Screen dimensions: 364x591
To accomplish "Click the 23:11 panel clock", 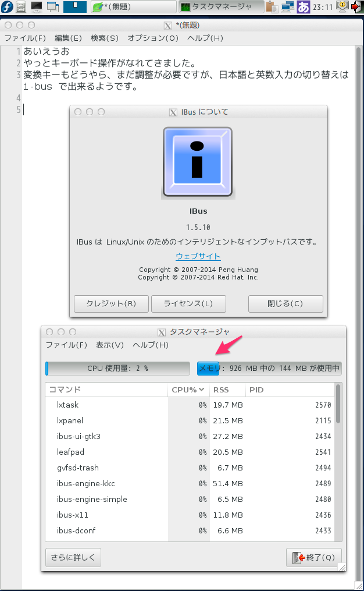I will coord(323,7).
